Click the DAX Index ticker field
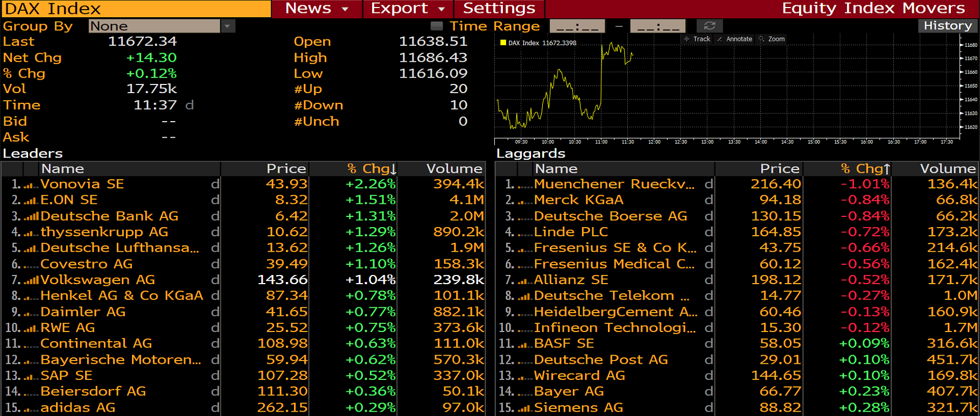The image size is (980, 416). (136, 9)
